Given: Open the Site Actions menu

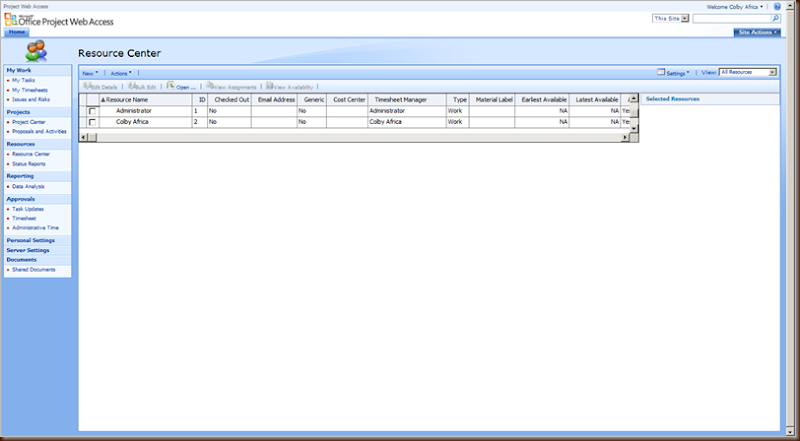Looking at the screenshot, I should (x=757, y=32).
